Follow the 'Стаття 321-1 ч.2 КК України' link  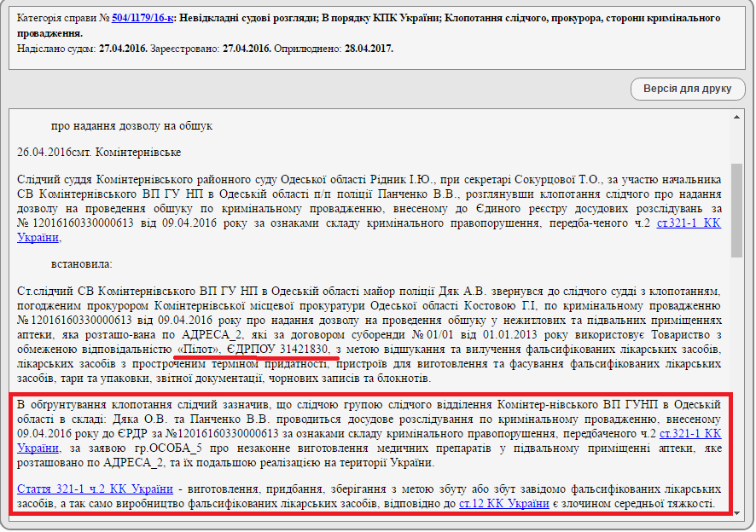96,489
